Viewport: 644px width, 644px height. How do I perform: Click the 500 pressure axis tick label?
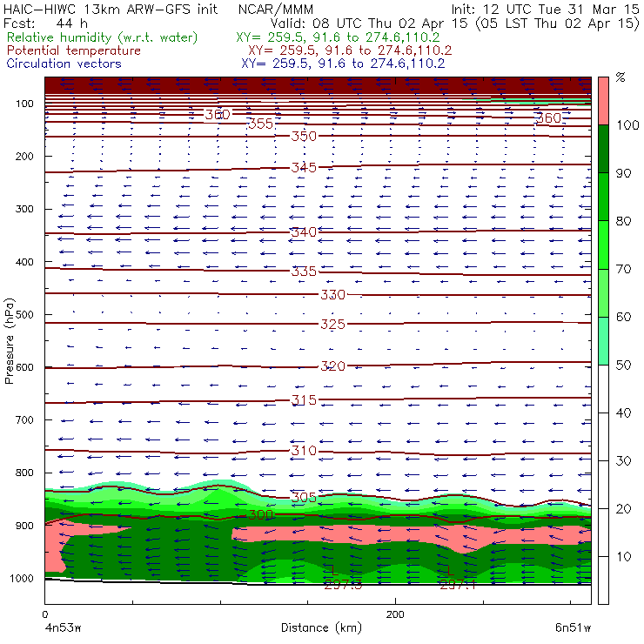pos(24,315)
